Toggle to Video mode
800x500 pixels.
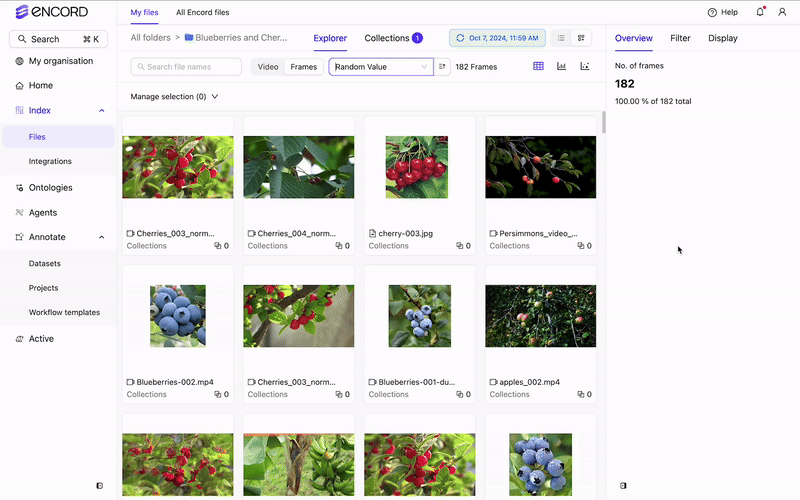(268, 66)
